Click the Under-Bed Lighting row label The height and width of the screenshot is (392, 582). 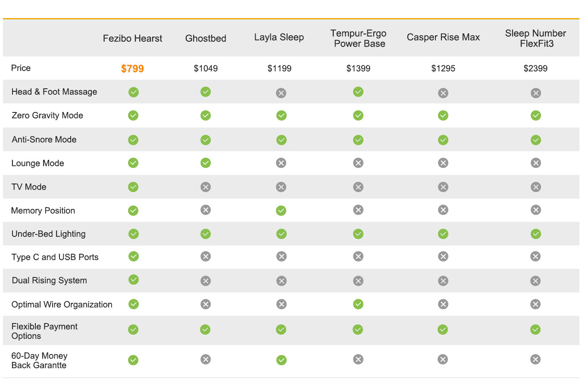[x=48, y=234]
